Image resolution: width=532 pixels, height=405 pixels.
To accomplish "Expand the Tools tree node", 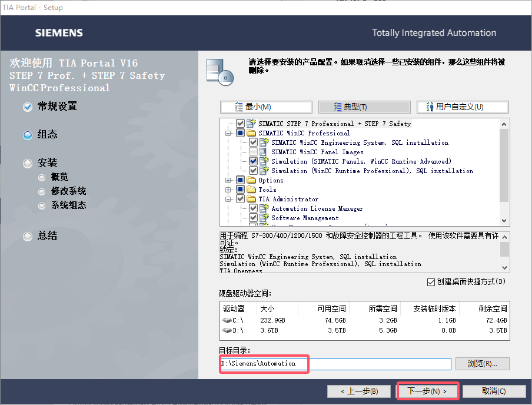I will point(228,190).
